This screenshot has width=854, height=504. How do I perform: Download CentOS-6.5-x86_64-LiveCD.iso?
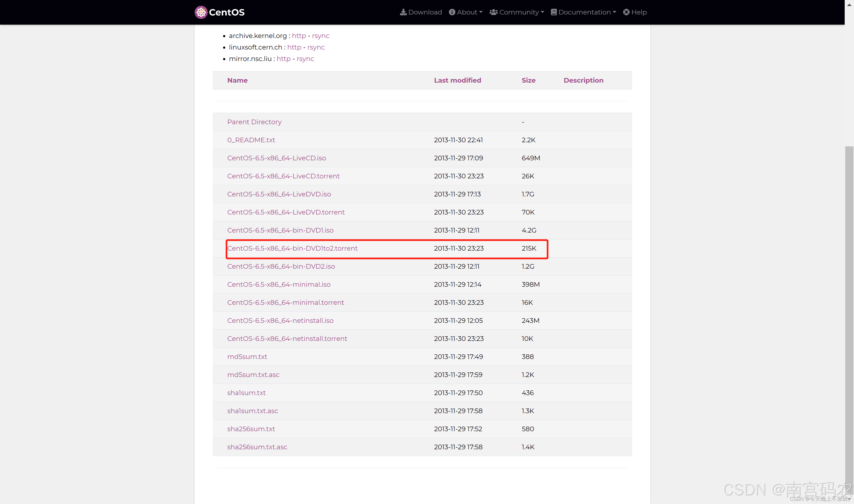point(276,158)
